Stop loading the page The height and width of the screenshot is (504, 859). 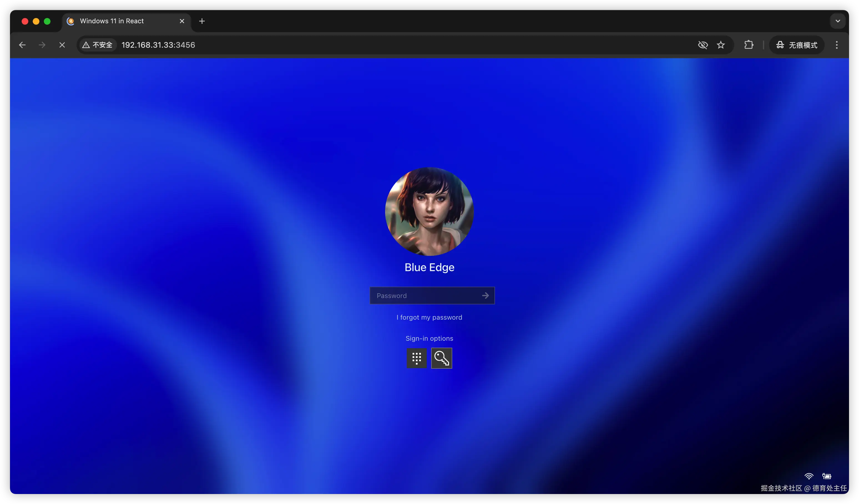pos(62,45)
